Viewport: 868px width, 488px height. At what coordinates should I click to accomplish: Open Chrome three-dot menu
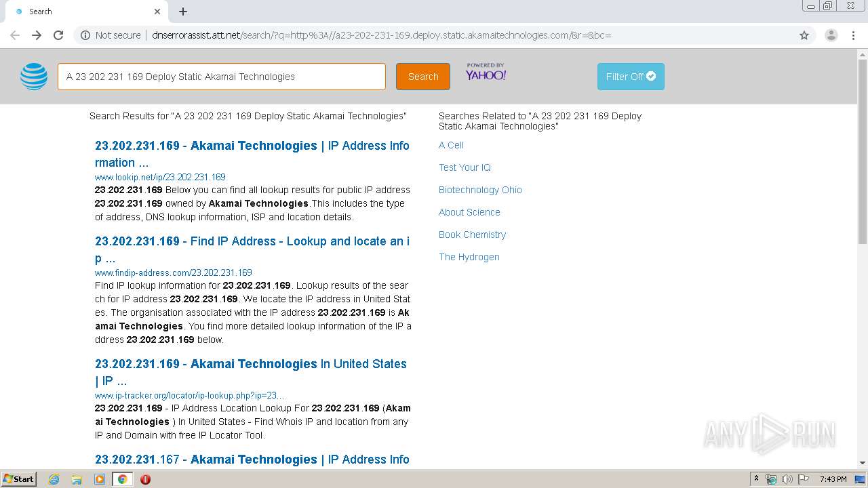coord(854,35)
